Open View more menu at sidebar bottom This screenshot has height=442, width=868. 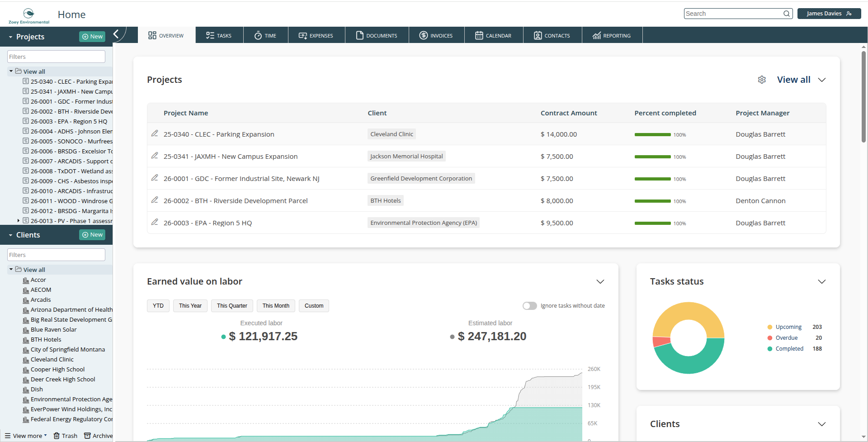point(26,436)
